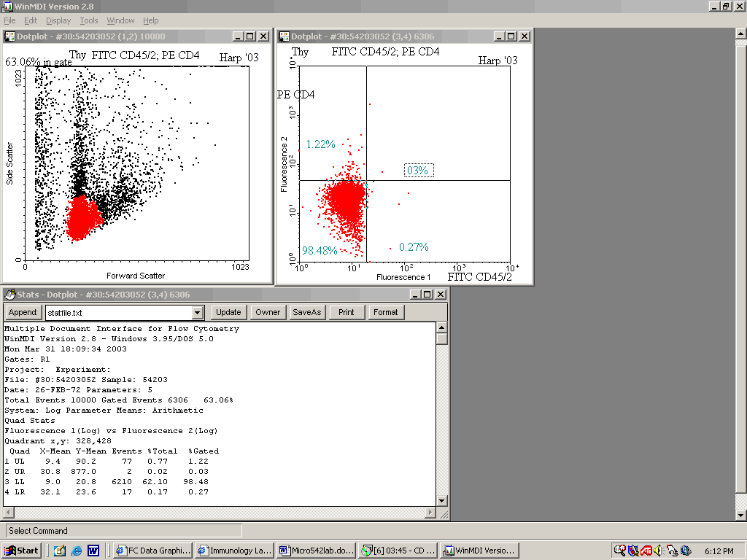The image size is (747, 560).
Task: Open the File menu
Action: [x=9, y=20]
